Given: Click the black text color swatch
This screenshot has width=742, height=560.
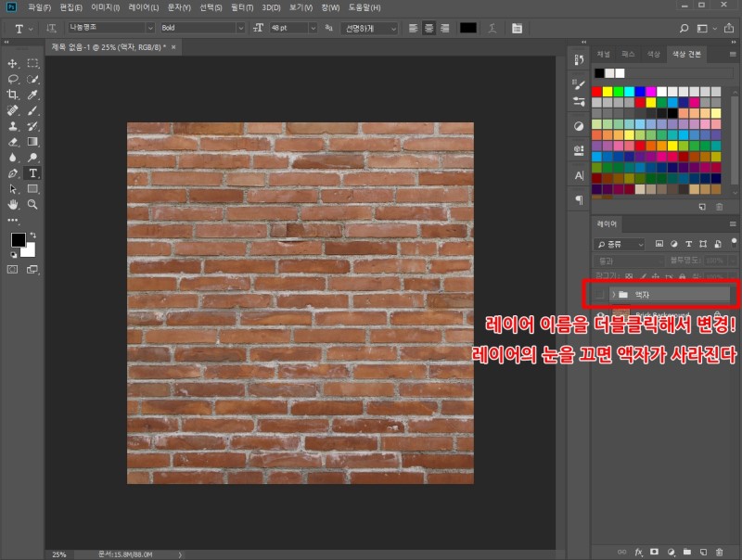Looking at the screenshot, I should pos(468,28).
